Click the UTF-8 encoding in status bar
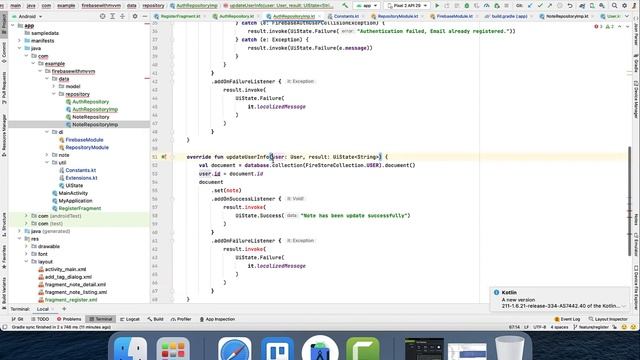 tap(539, 327)
